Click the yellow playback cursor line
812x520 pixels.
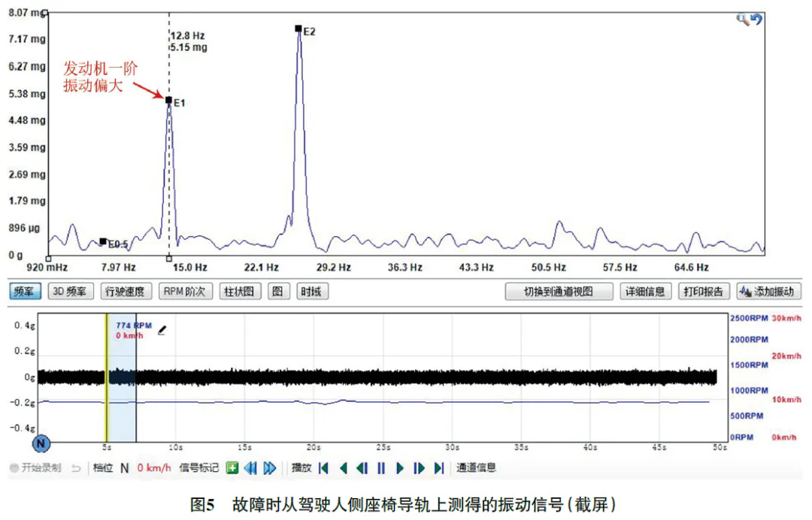107,378
